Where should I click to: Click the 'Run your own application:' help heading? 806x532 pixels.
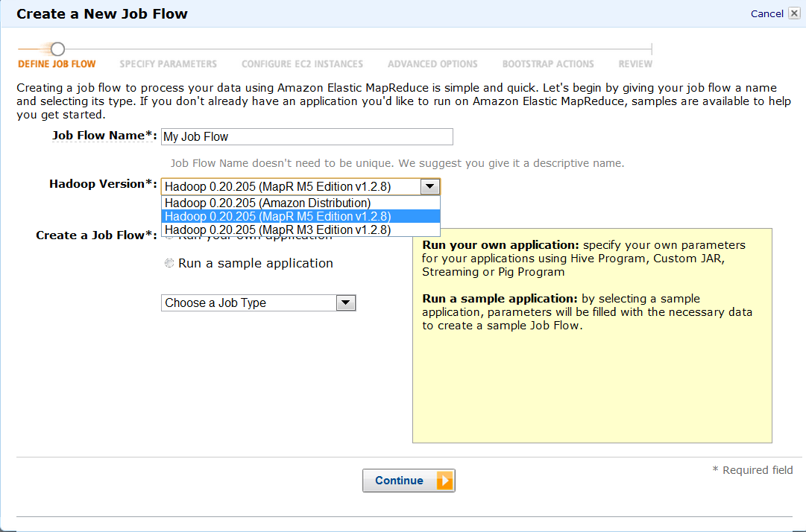500,245
